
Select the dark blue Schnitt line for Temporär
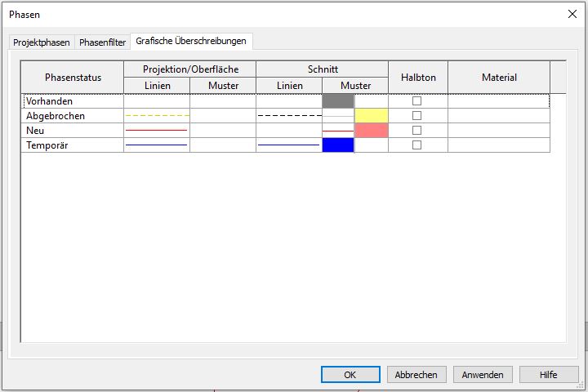(x=289, y=145)
